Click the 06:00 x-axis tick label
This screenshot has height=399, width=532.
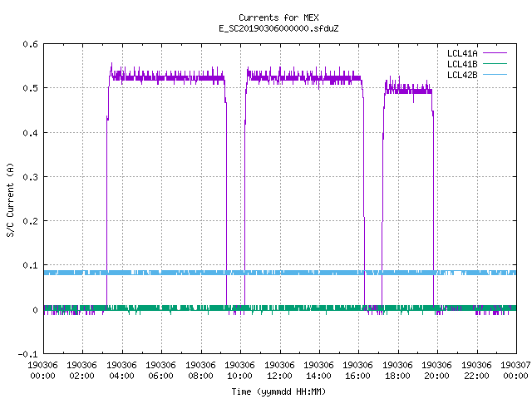(x=160, y=376)
